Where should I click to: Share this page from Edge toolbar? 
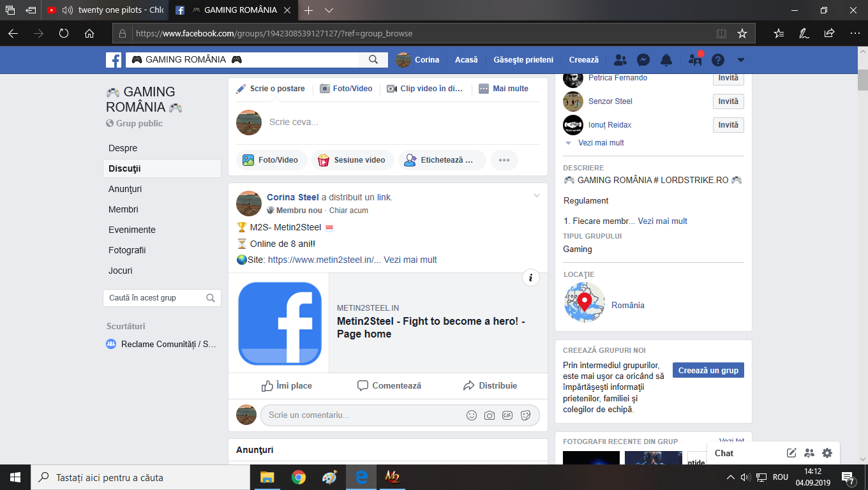829,33
